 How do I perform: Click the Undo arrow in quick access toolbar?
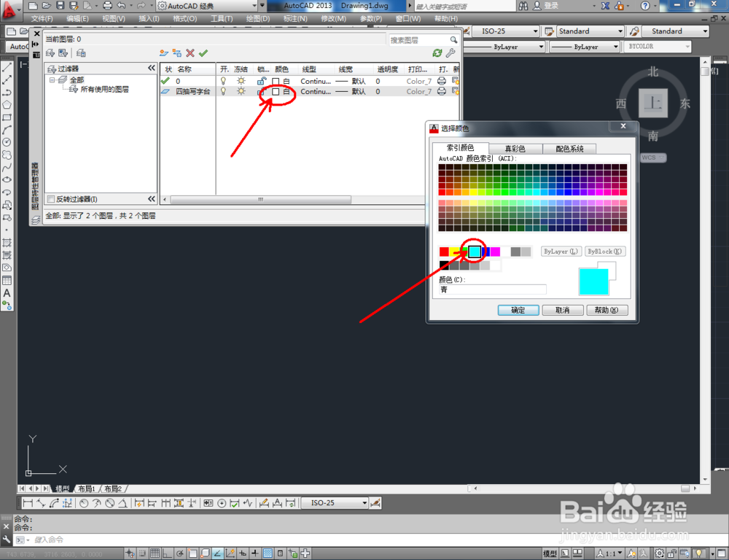pyautogui.click(x=121, y=6)
